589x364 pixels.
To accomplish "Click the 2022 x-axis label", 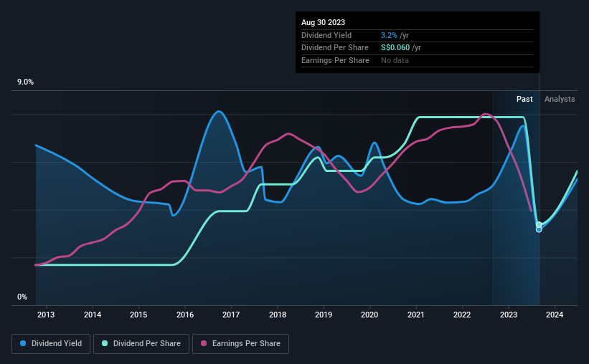I will [x=462, y=315].
